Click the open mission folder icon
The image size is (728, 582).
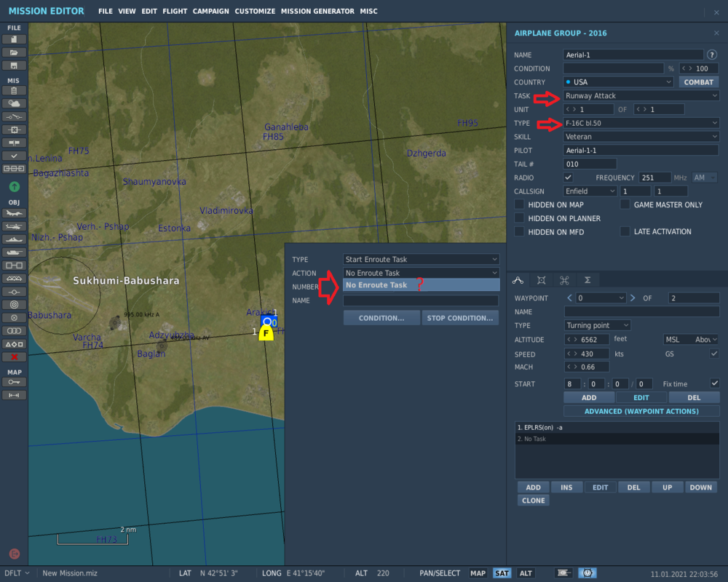[x=14, y=52]
